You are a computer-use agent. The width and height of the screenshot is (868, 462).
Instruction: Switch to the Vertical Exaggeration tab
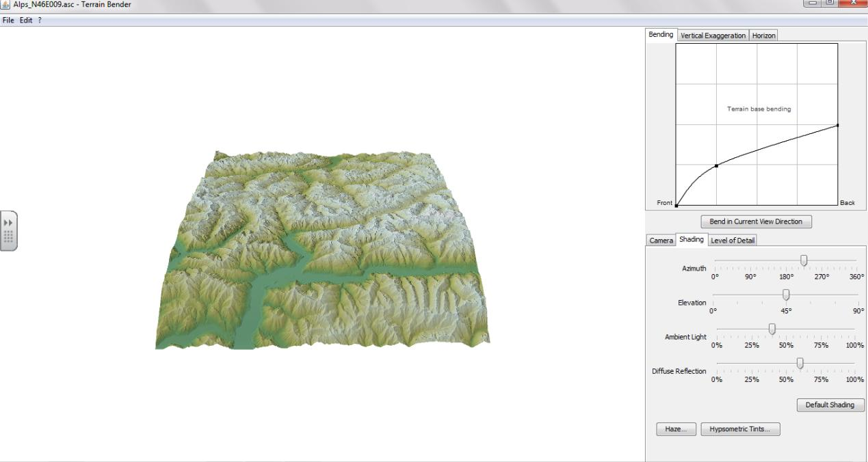(713, 36)
